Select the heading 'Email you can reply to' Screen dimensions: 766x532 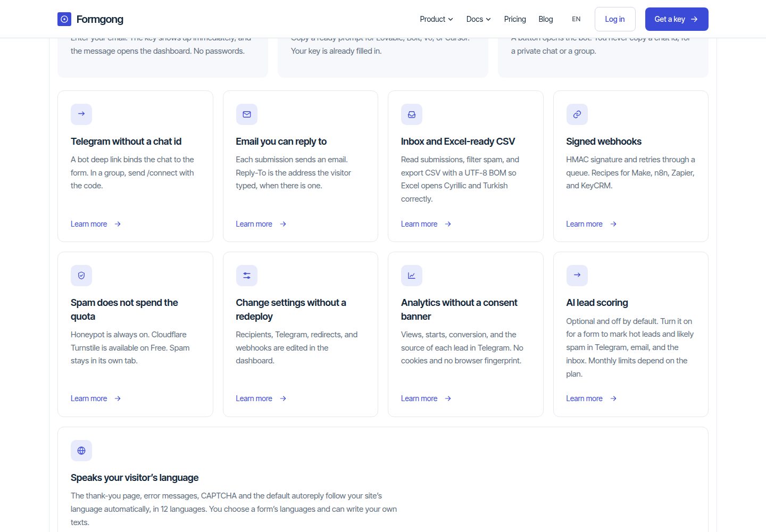[x=281, y=142]
